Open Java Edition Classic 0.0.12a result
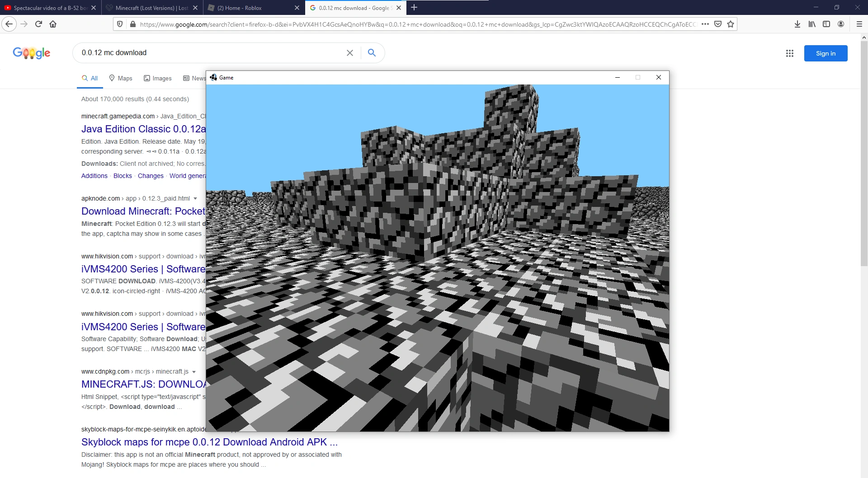This screenshot has width=868, height=478. [x=144, y=129]
